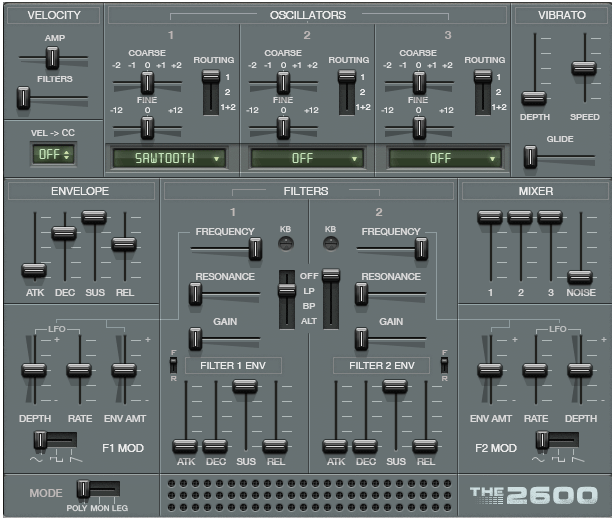Click filter 2 RESONANCE slider handle
The height and width of the screenshot is (521, 616).
click(361, 294)
